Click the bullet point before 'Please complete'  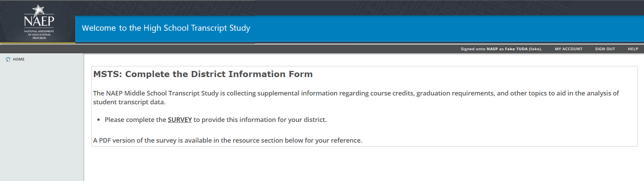99,120
